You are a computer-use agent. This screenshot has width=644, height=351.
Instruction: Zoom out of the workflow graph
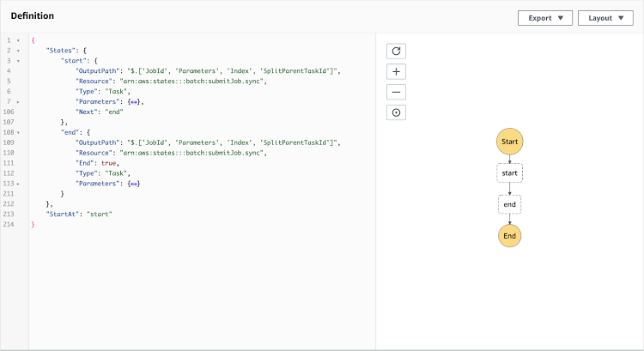coord(396,92)
